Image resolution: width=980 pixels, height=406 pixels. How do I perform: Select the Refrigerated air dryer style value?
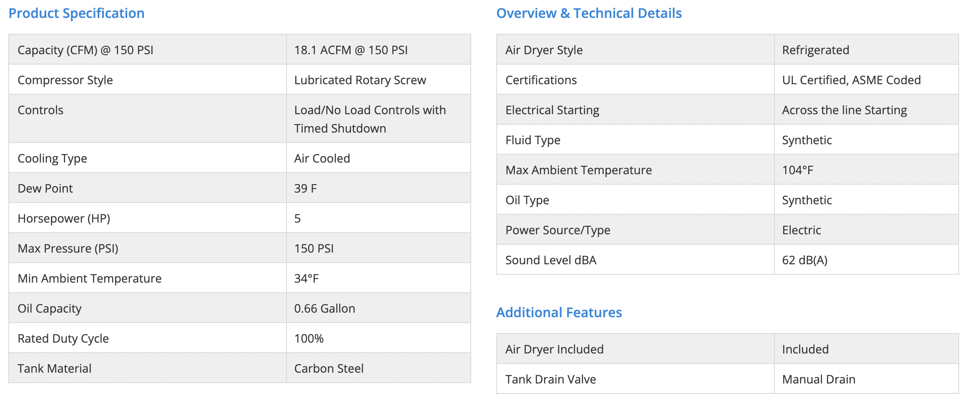pyautogui.click(x=815, y=50)
